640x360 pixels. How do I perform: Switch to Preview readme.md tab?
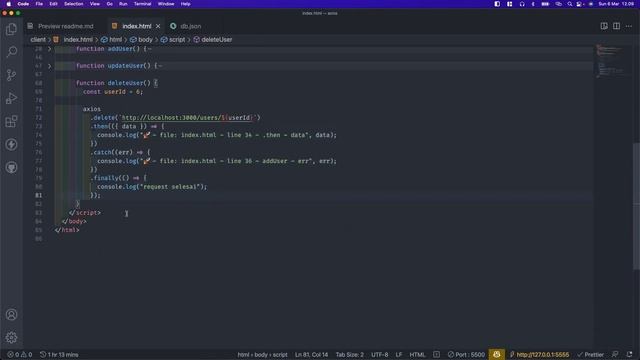(x=65, y=26)
